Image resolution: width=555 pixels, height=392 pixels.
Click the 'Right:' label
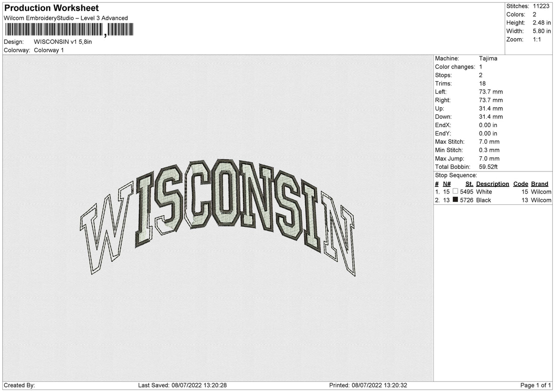point(443,100)
